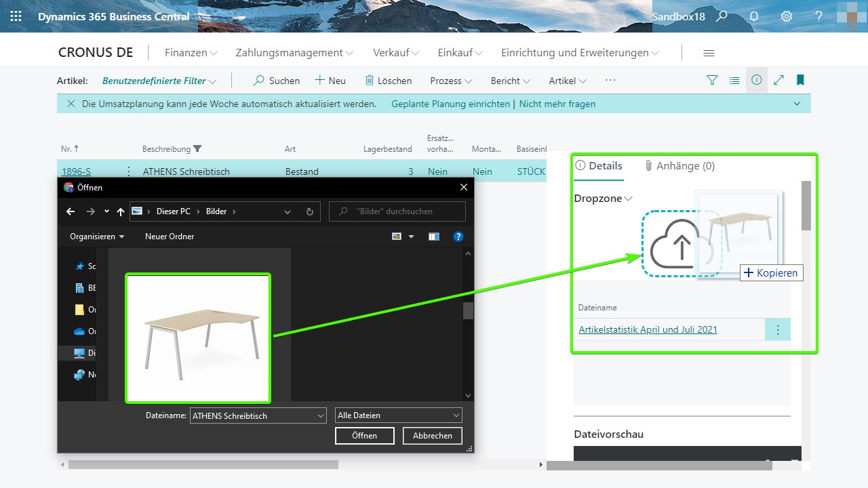868x488 pixels.
Task: Click Neu to create new item
Action: click(x=330, y=81)
